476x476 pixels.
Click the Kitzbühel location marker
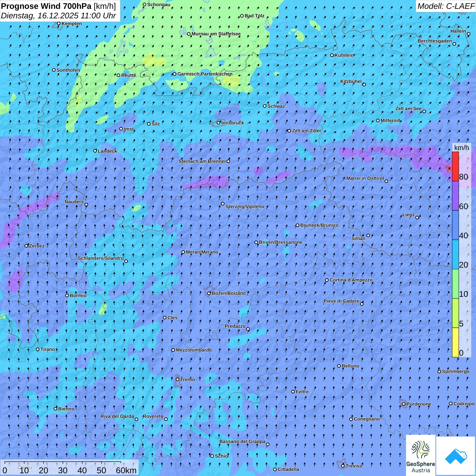(364, 84)
